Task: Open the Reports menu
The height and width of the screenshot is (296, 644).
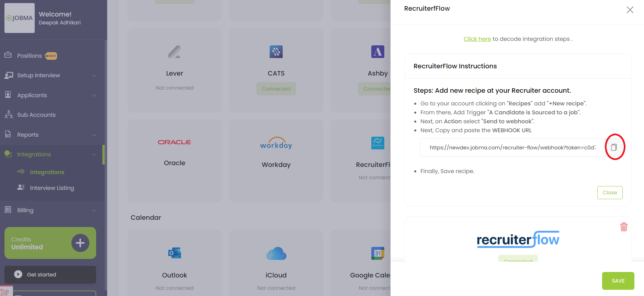Action: pyautogui.click(x=28, y=135)
